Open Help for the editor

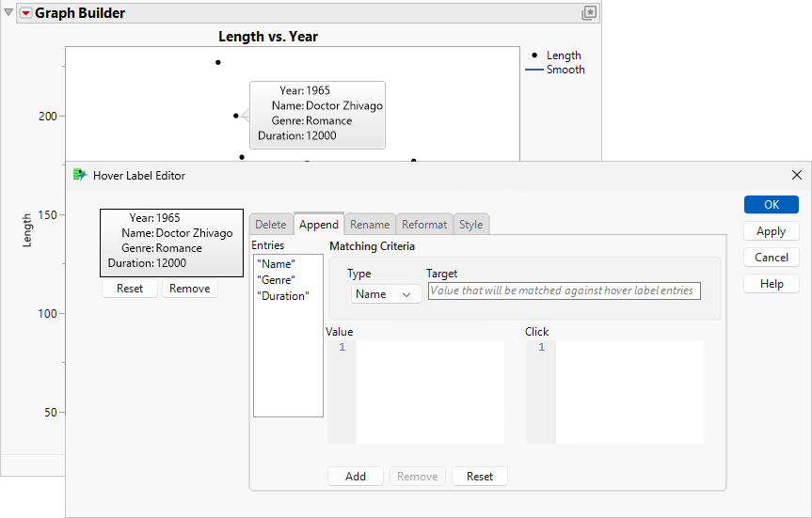click(x=771, y=284)
